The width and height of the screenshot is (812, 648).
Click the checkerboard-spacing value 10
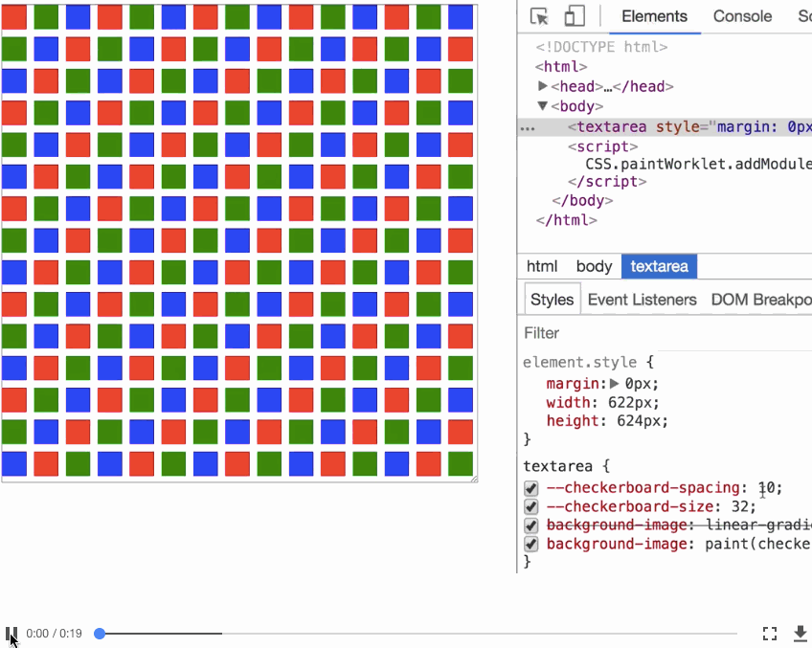pyautogui.click(x=766, y=488)
